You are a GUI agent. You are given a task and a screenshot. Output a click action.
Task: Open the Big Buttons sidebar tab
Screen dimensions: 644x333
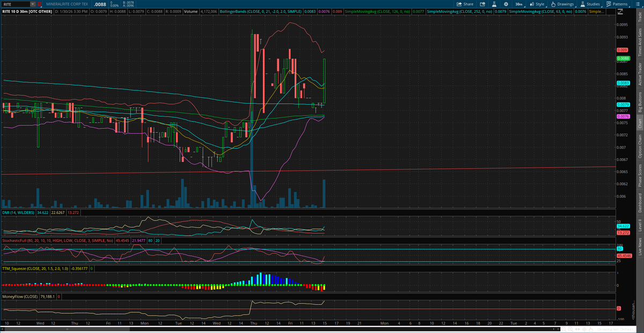click(x=639, y=102)
